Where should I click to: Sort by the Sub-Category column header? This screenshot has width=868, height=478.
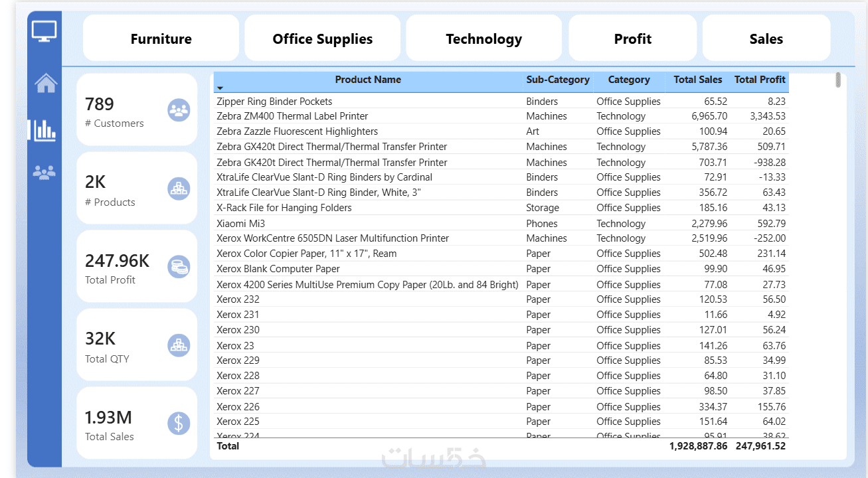(x=558, y=80)
